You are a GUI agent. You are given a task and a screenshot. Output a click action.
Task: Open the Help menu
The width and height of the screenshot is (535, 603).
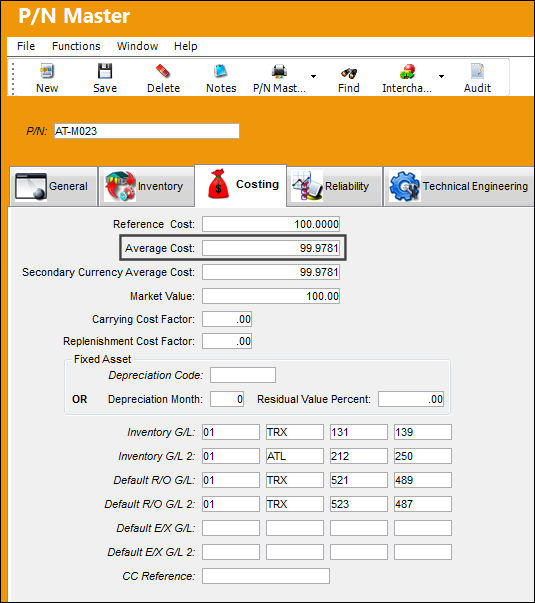pyautogui.click(x=185, y=46)
